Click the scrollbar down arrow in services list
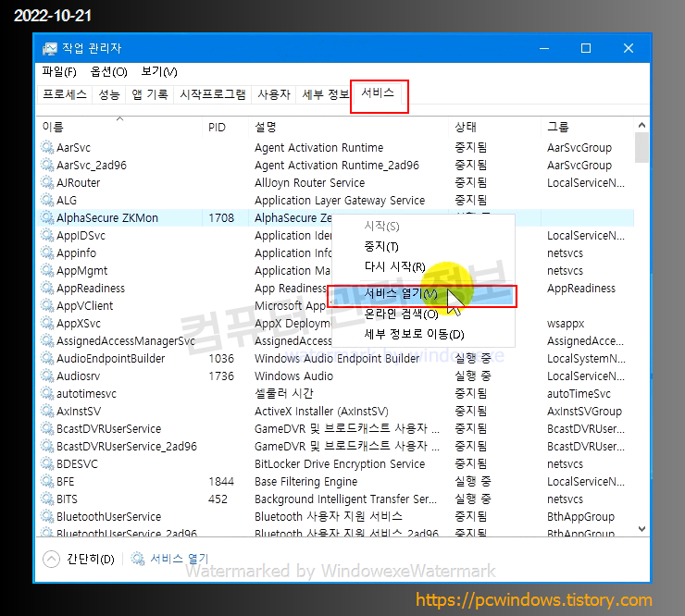 click(641, 529)
